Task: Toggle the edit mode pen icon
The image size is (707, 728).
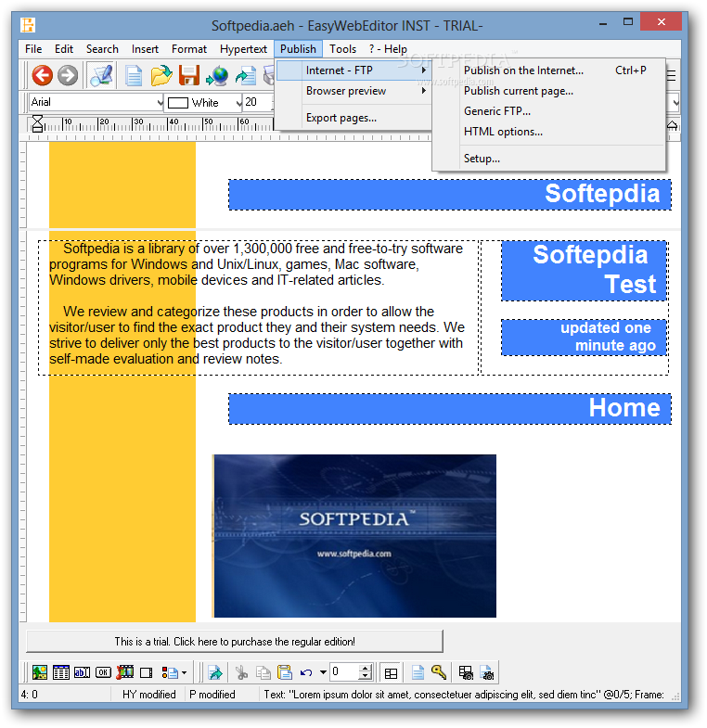Action: pyautogui.click(x=101, y=75)
